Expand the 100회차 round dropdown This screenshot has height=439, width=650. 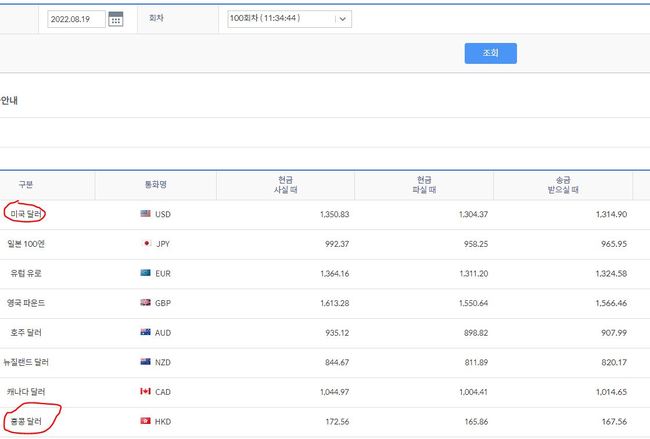coord(289,19)
